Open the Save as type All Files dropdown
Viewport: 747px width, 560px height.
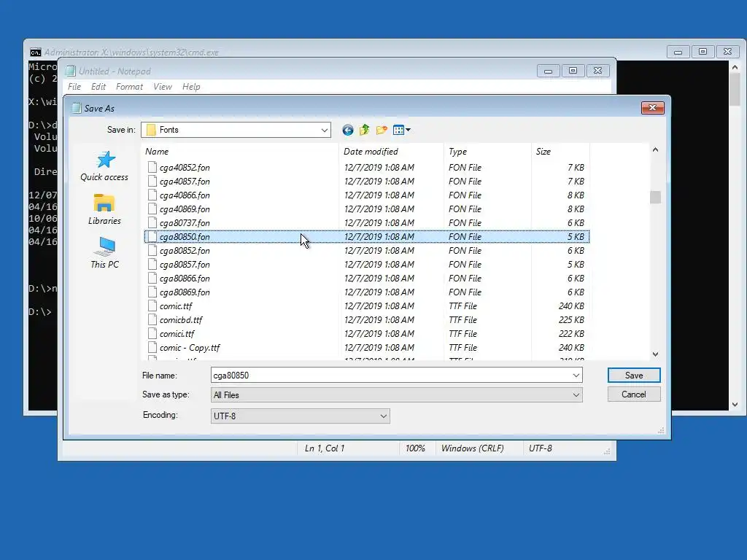coord(576,394)
